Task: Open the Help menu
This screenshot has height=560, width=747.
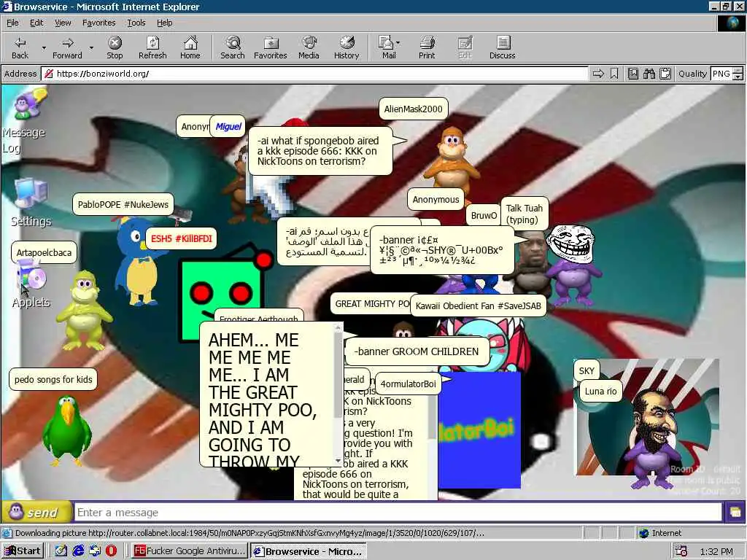Action: point(164,23)
